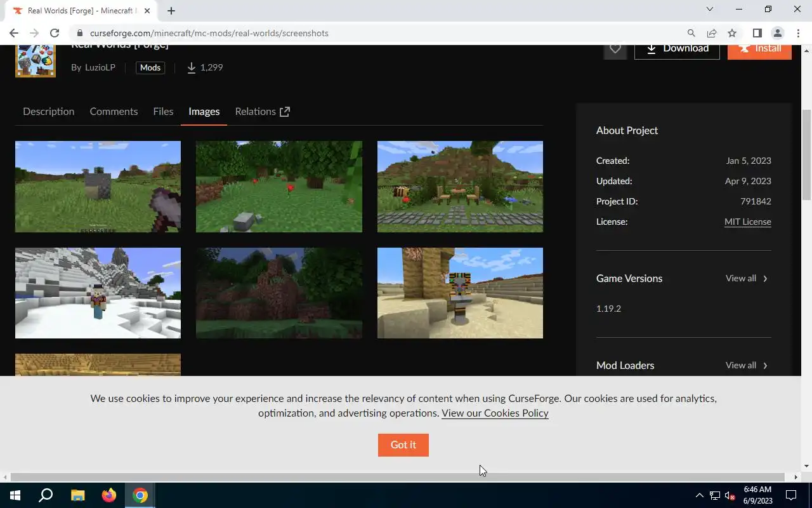Switch to the Files tab

coord(163,111)
